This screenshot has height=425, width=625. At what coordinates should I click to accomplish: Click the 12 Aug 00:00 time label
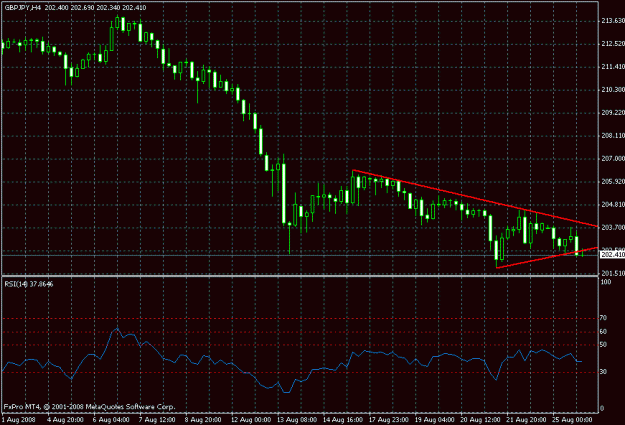tap(251, 420)
